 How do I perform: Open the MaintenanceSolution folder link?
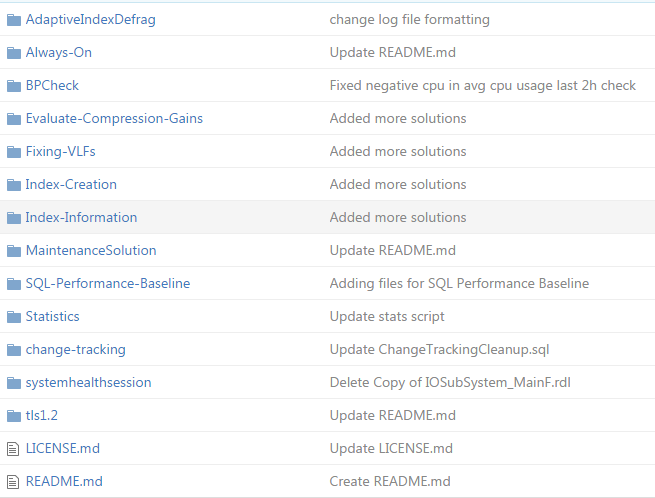91,251
